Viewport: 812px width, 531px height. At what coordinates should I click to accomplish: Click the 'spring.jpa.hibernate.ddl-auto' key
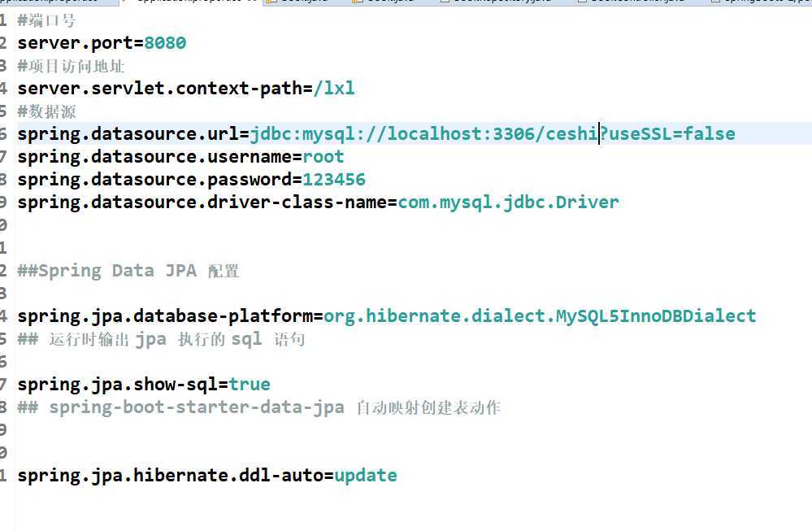(x=171, y=476)
